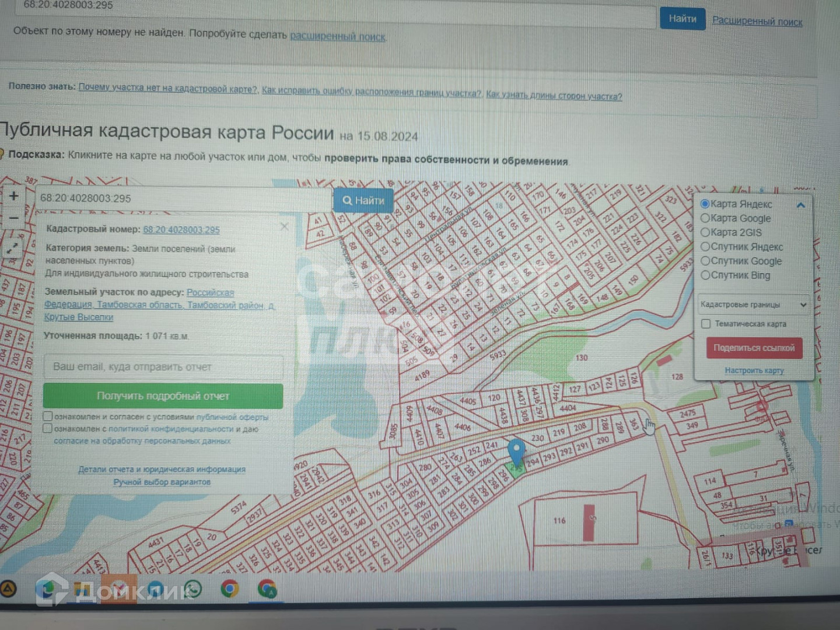Click Поделиться ссылкой button
Viewport: 840px width, 630px height.
click(754, 348)
